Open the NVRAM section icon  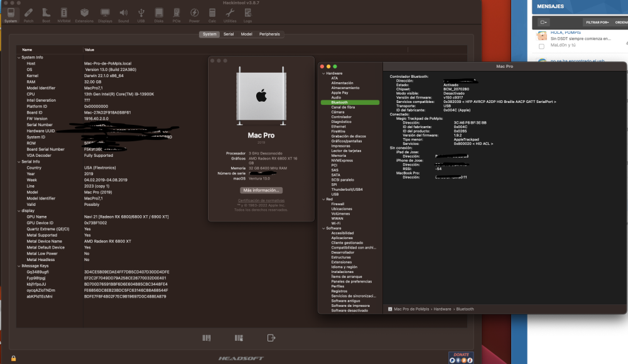tap(63, 15)
